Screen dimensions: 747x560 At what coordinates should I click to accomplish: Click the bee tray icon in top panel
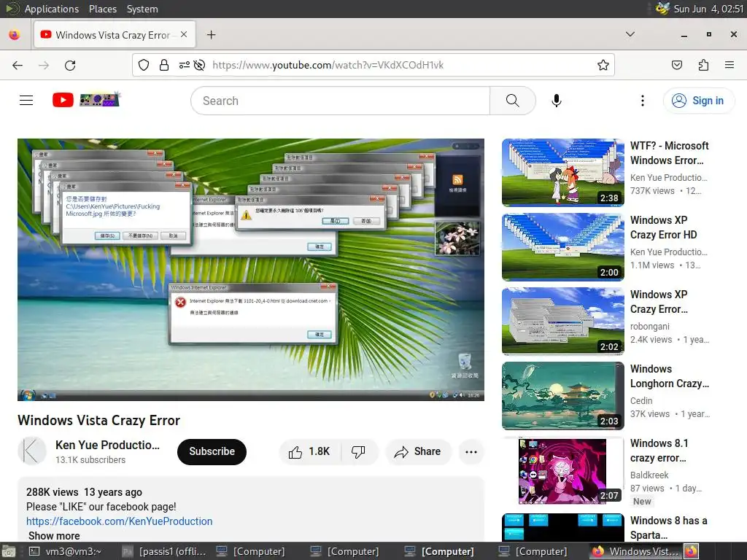pyautogui.click(x=662, y=8)
